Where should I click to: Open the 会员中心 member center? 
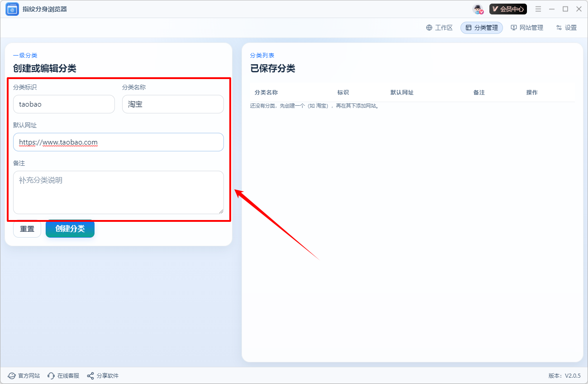tap(508, 9)
